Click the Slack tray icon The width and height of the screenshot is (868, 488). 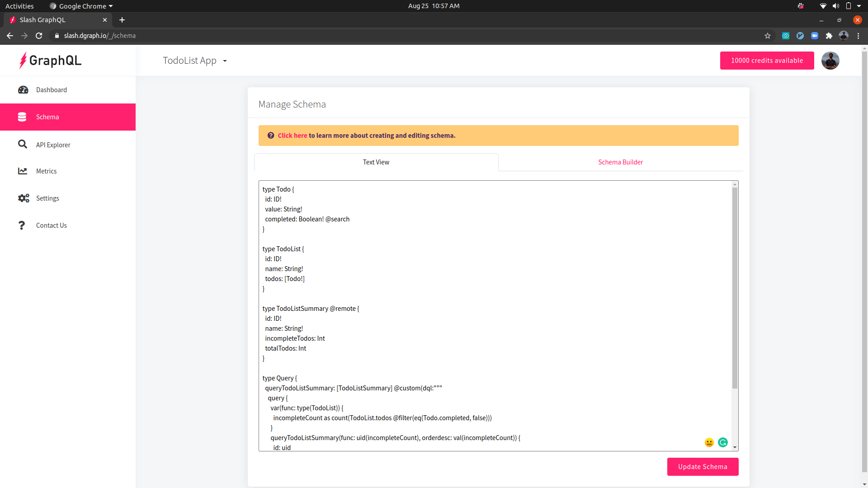click(800, 6)
